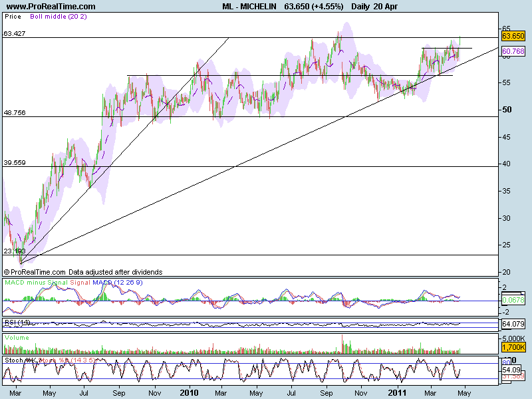This screenshot has height=399, width=532.
Task: Click the 63.650 (+4.55%) price quote in the header
Action: pyautogui.click(x=314, y=6)
